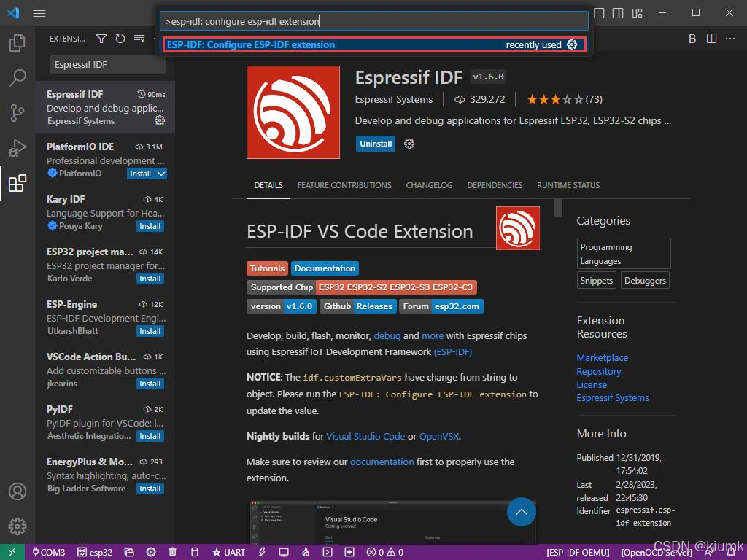Start the ESP-IDF monitor device icon
747x560 pixels.
tap(284, 553)
